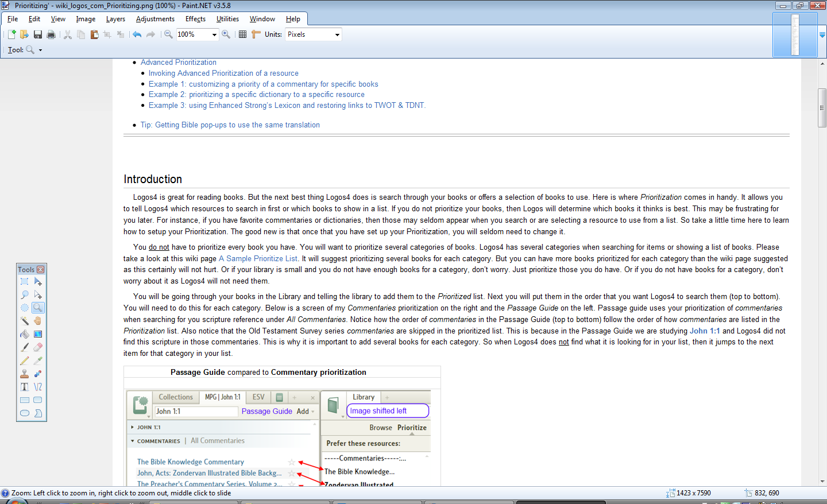Select the Eraser tool
Viewport: 827px width, 504px height.
(x=38, y=347)
